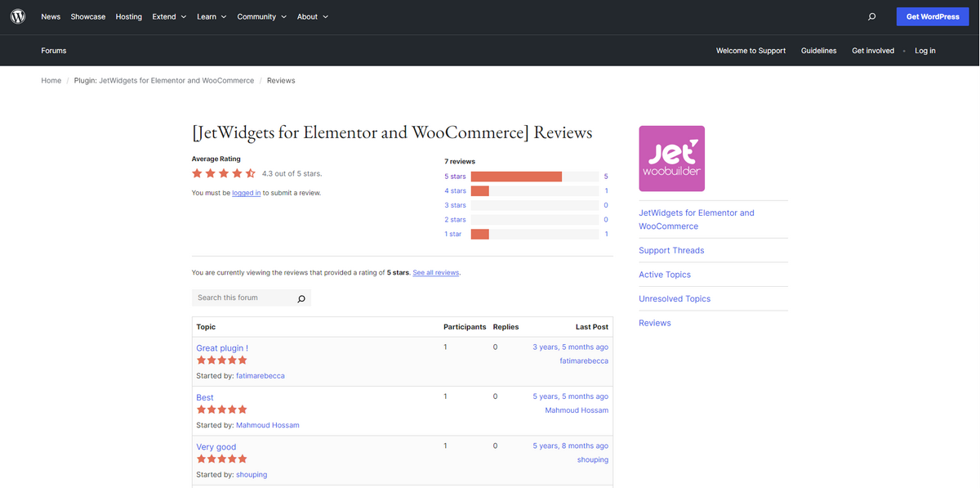The height and width of the screenshot is (488, 980).
Task: Open the Showcase menu item
Action: coord(88,16)
